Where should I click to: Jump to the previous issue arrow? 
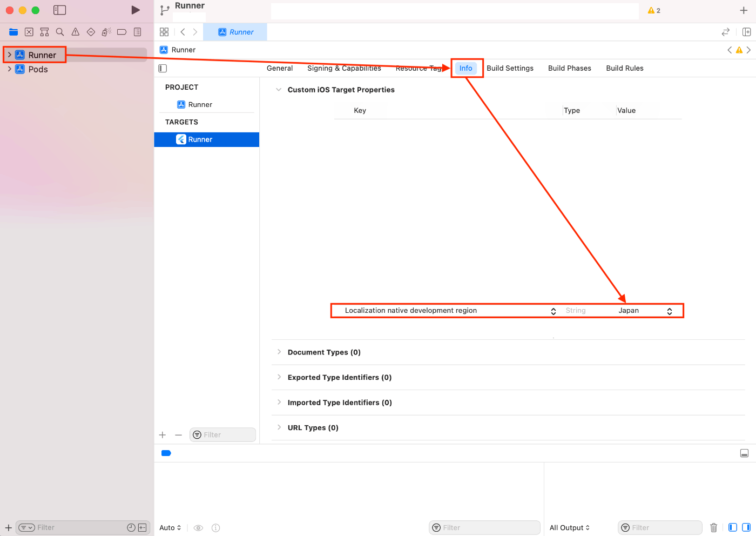pos(730,50)
